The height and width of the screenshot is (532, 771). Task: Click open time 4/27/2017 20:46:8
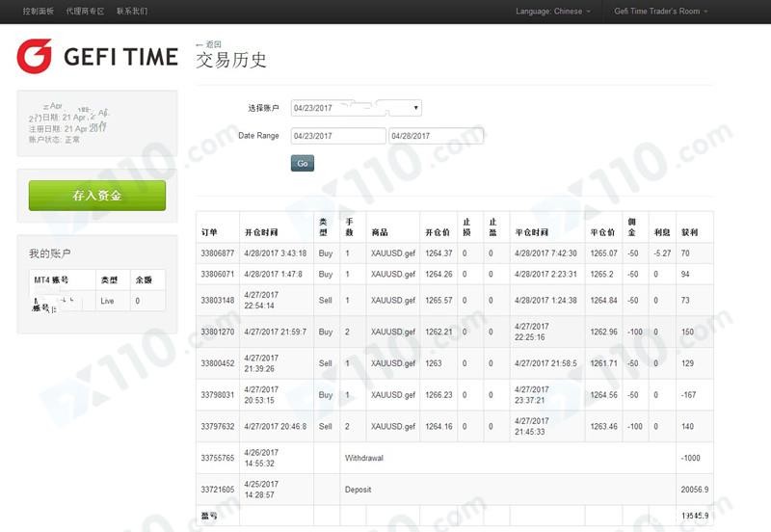tap(276, 426)
